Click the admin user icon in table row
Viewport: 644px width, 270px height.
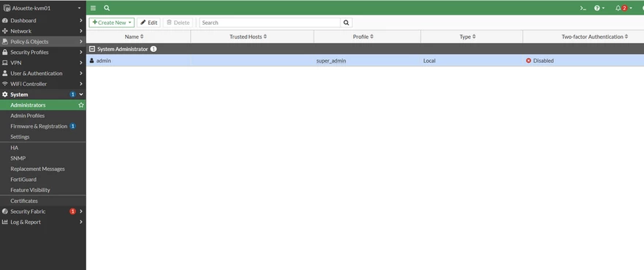pyautogui.click(x=92, y=61)
